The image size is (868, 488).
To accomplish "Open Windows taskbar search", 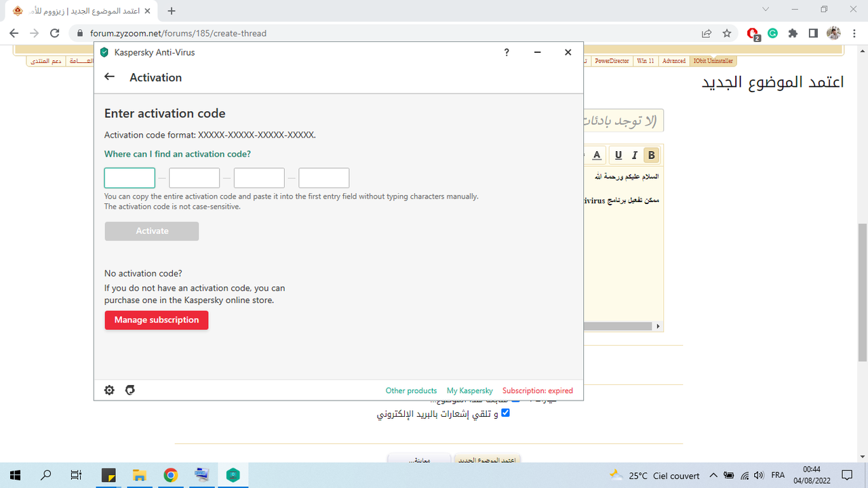I will click(x=46, y=475).
